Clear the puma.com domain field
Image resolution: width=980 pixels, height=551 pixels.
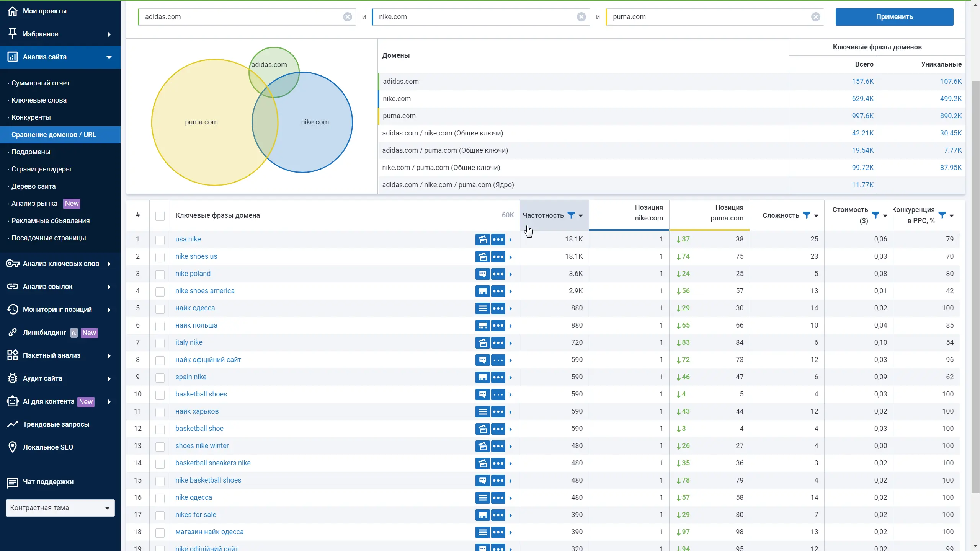click(x=815, y=17)
